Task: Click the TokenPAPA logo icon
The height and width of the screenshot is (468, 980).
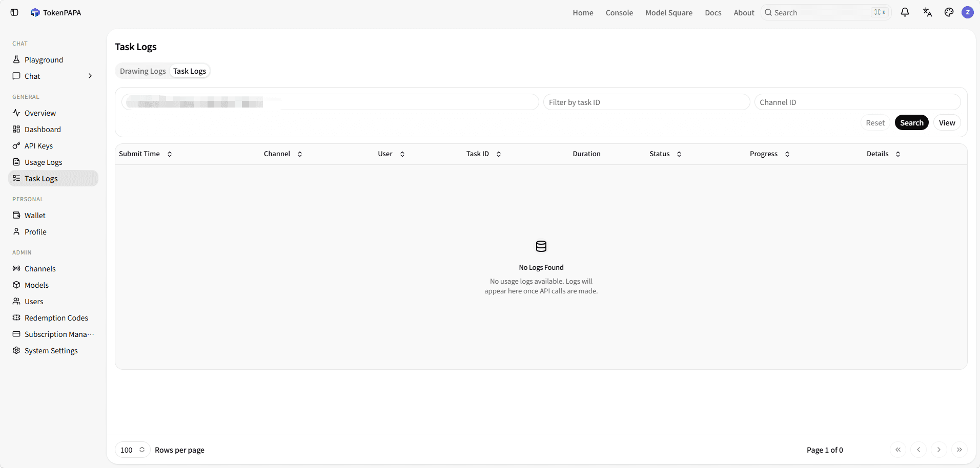Action: pos(35,12)
